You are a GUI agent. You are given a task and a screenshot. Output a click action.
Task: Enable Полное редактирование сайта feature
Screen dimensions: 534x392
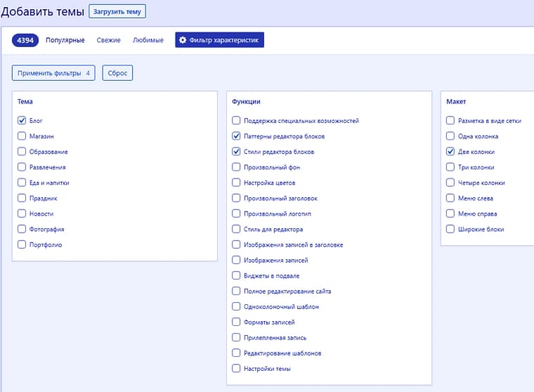click(x=236, y=291)
